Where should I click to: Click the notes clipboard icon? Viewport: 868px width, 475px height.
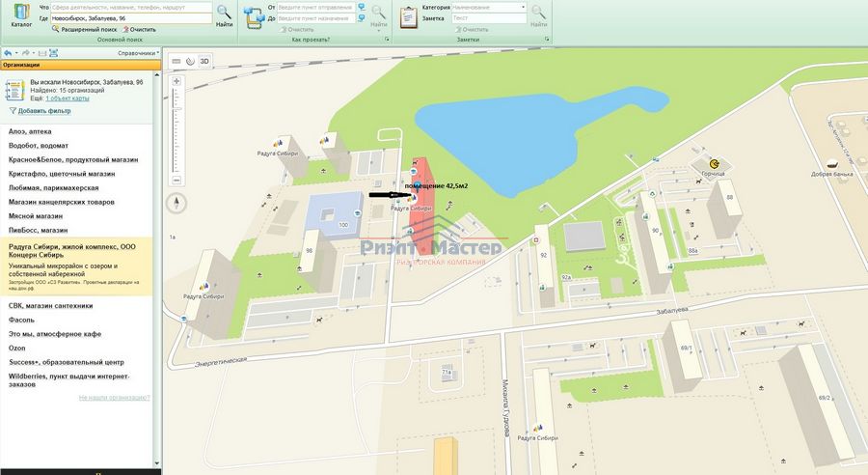pos(409,17)
